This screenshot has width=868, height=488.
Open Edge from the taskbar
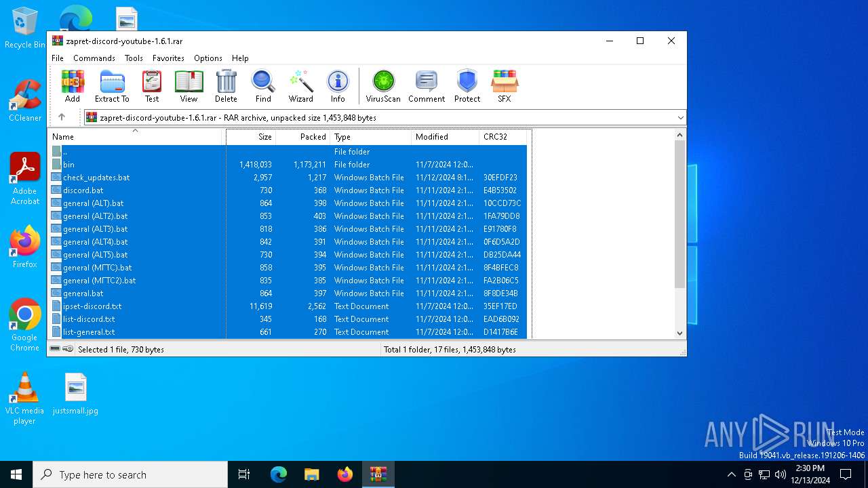pos(279,474)
